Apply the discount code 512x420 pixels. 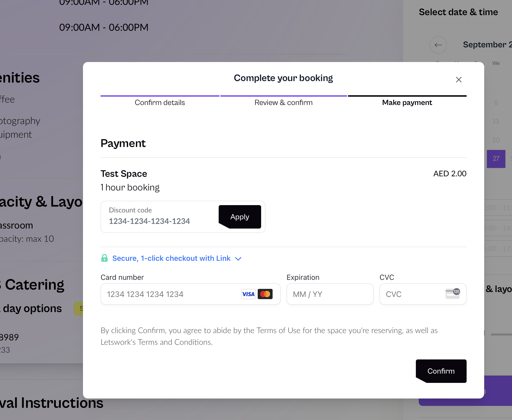[240, 217]
